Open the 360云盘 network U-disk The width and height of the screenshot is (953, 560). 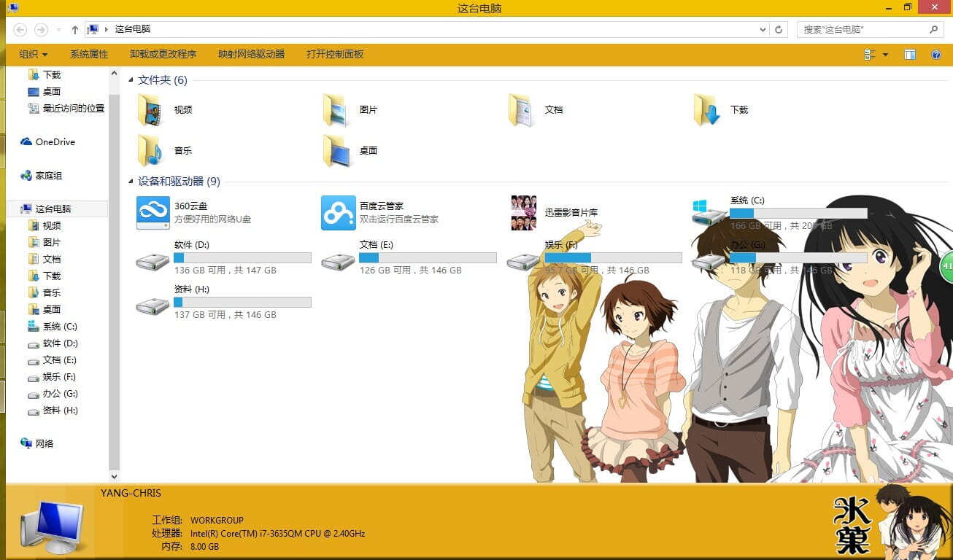(x=153, y=213)
